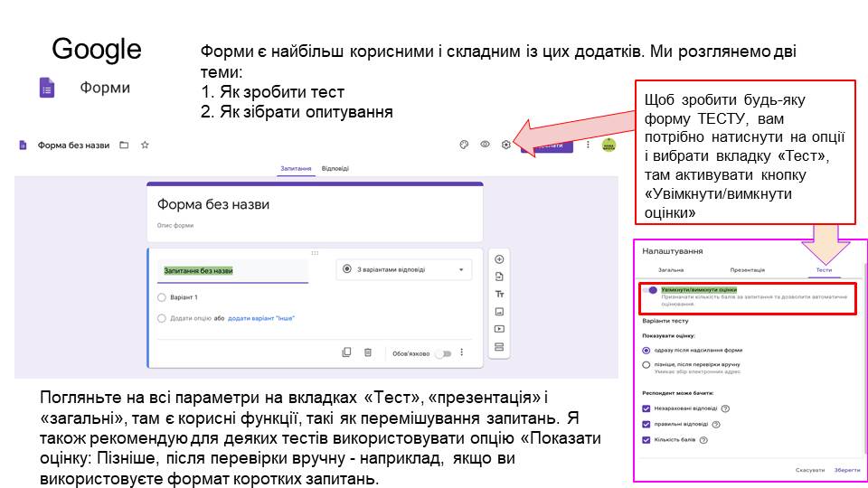
Task: Click the add video icon
Action: pos(498,329)
